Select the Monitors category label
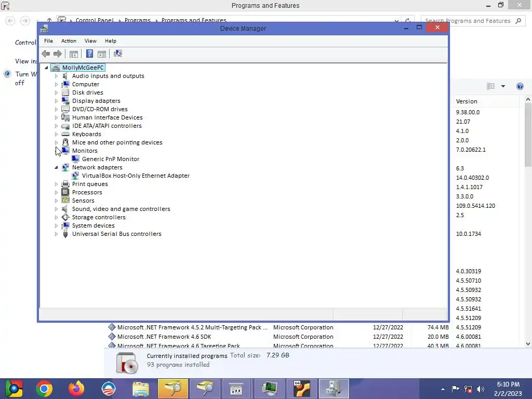The image size is (532, 399). point(85,151)
